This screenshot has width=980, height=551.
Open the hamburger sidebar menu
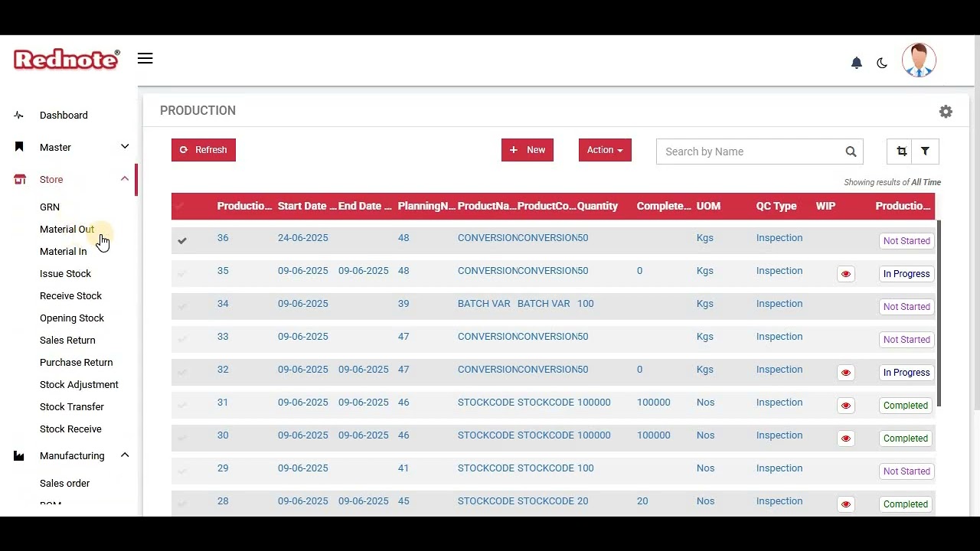145,59
